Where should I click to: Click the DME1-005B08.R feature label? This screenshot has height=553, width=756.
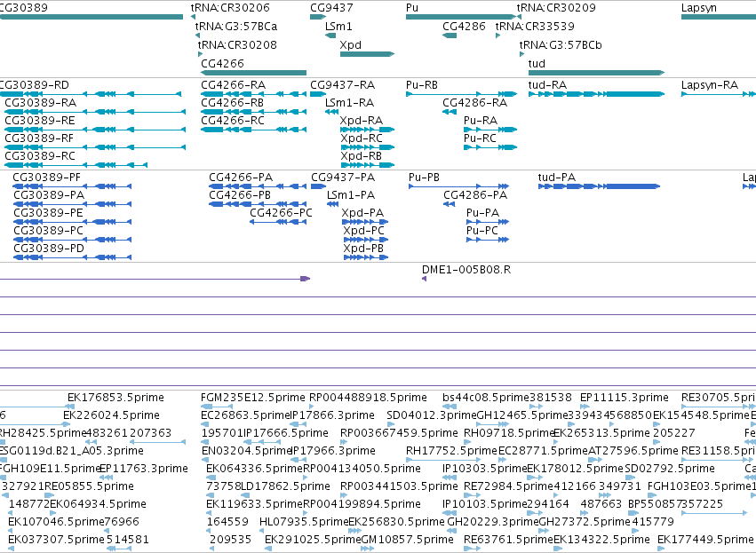coord(466,269)
